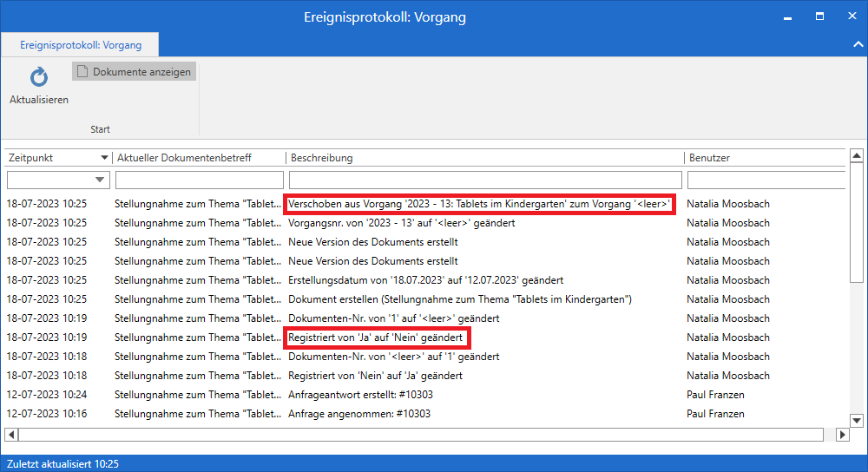868x472 pixels.
Task: Click the Beschreibung filter input field
Action: pos(484,180)
